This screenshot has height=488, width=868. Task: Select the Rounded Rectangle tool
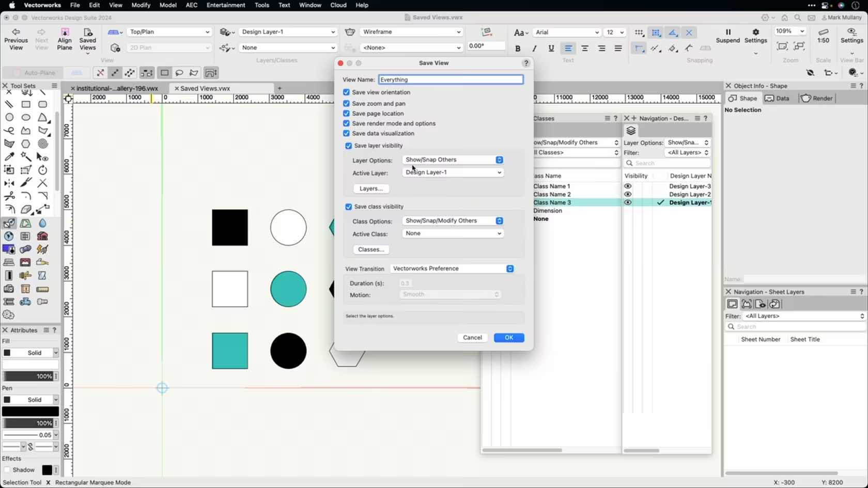pos(43,104)
